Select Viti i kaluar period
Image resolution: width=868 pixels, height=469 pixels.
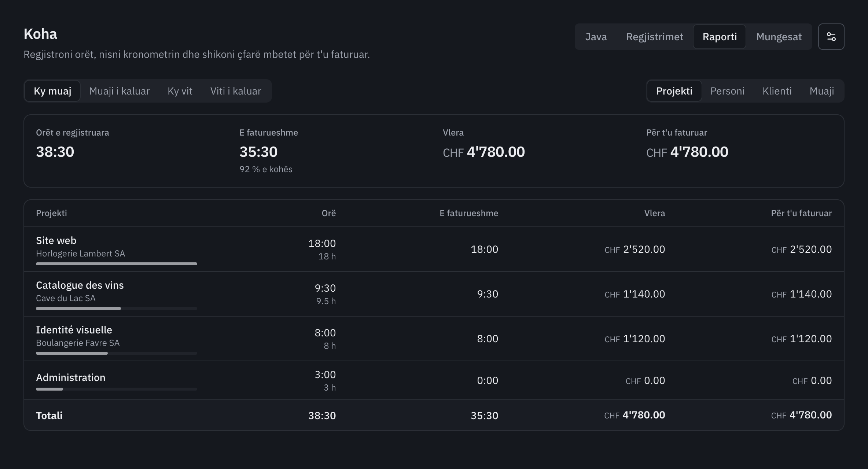click(x=236, y=91)
